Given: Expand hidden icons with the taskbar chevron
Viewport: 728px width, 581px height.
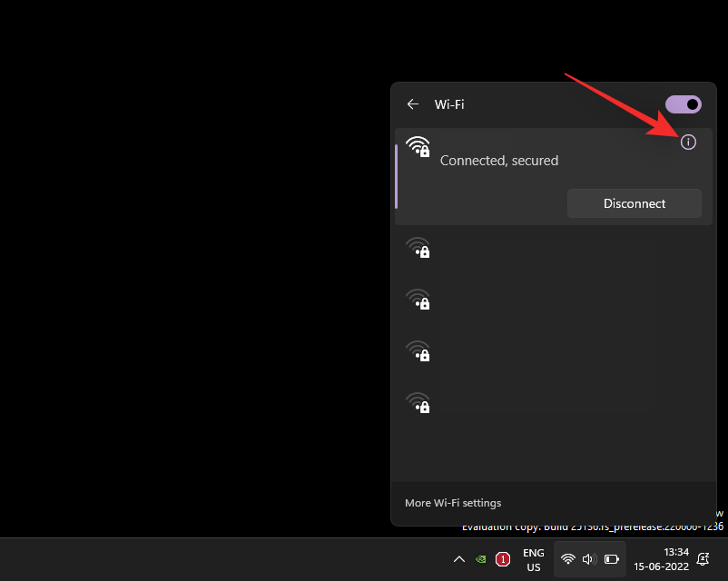Looking at the screenshot, I should pyautogui.click(x=459, y=560).
